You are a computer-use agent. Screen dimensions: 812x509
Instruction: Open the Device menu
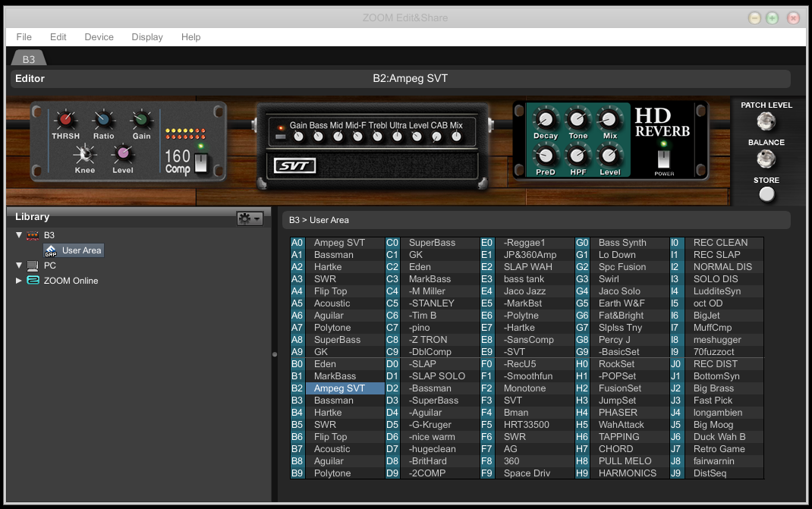coord(99,36)
